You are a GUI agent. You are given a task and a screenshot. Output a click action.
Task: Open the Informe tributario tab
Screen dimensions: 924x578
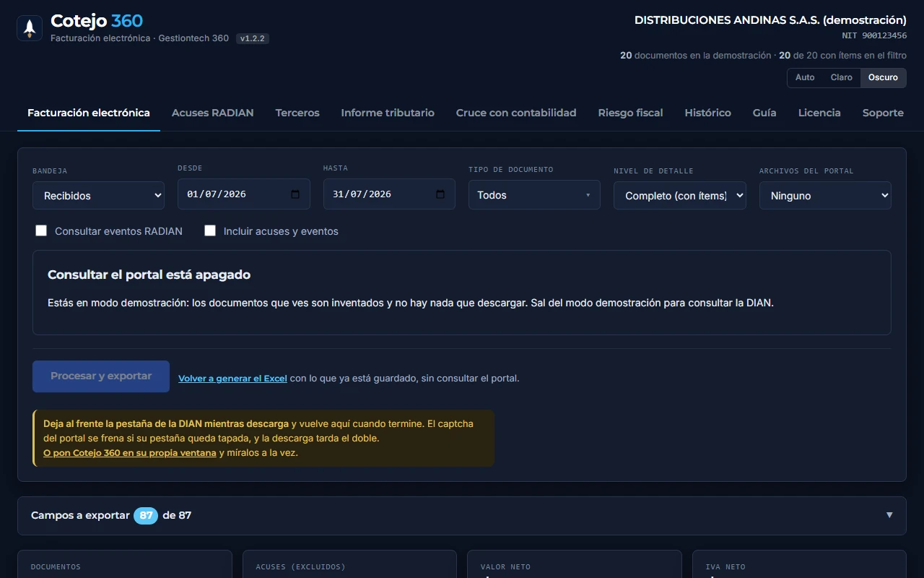pos(388,113)
